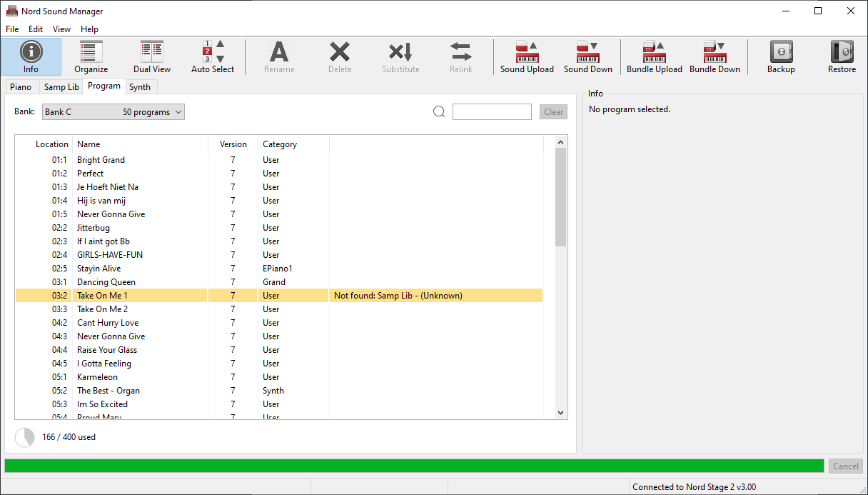Launch Bundle Upload

655,56
